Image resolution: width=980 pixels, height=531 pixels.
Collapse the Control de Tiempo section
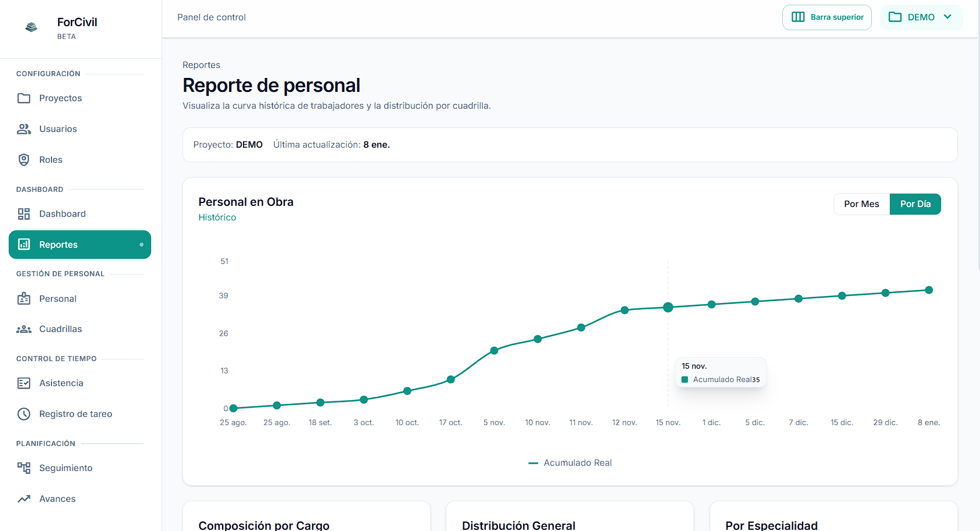coord(56,358)
